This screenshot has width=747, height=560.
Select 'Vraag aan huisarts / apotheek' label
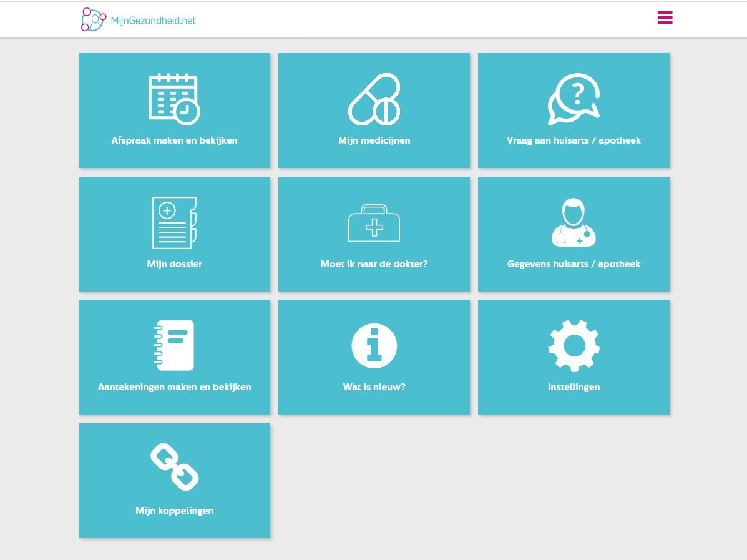574,140
